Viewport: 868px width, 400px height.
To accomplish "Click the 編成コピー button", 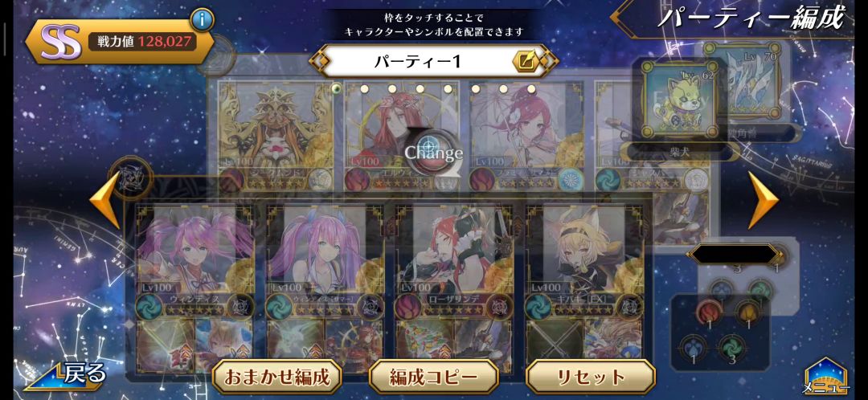I will [x=433, y=378].
